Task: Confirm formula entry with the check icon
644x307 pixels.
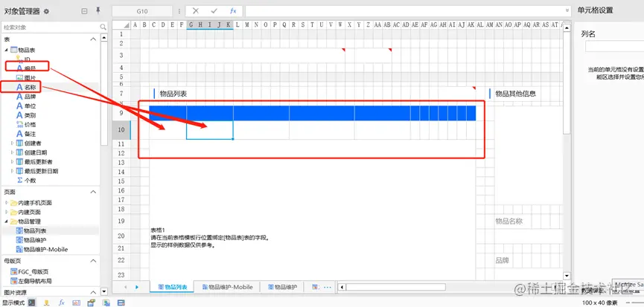Action: [x=214, y=11]
